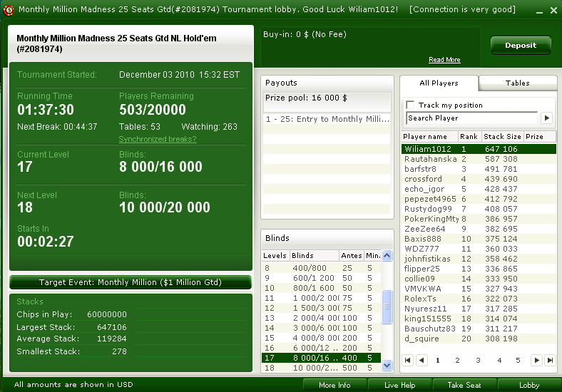
Task: Click the Target Event Monthly Million bar
Action: (x=131, y=282)
